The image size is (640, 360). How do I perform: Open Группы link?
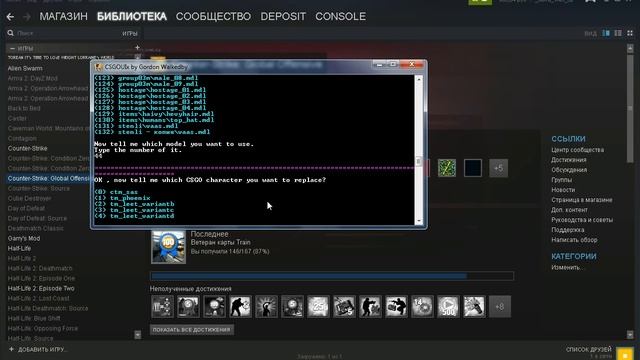click(x=561, y=180)
